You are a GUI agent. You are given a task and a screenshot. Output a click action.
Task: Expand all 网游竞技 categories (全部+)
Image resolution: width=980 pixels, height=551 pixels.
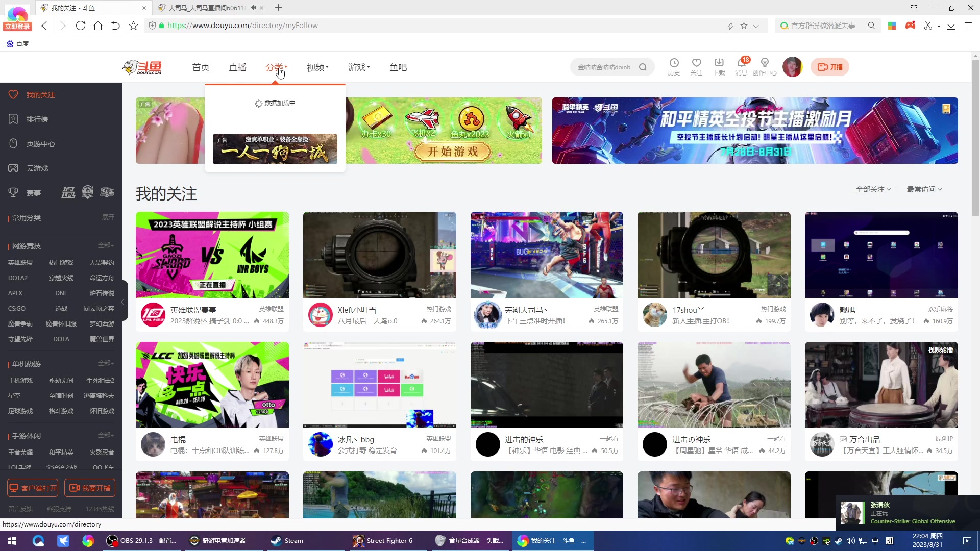[106, 245]
